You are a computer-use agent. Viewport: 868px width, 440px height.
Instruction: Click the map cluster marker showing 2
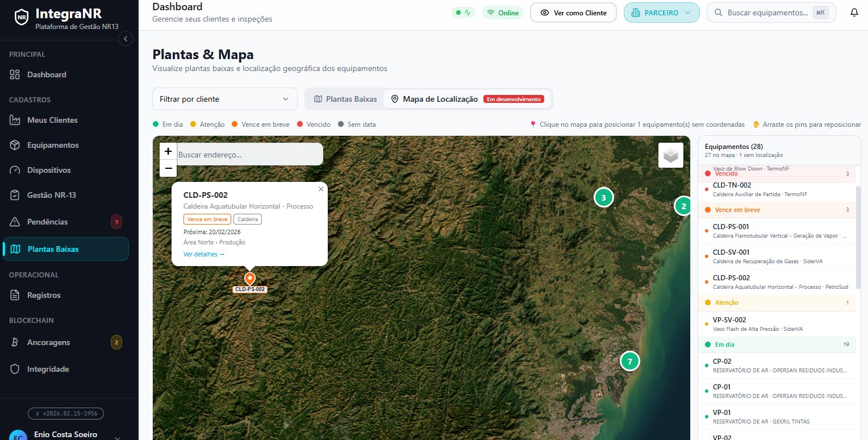coord(683,206)
